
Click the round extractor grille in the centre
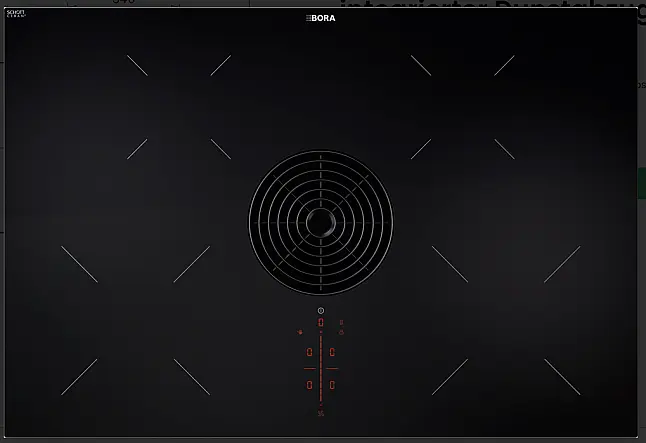pyautogui.click(x=321, y=223)
